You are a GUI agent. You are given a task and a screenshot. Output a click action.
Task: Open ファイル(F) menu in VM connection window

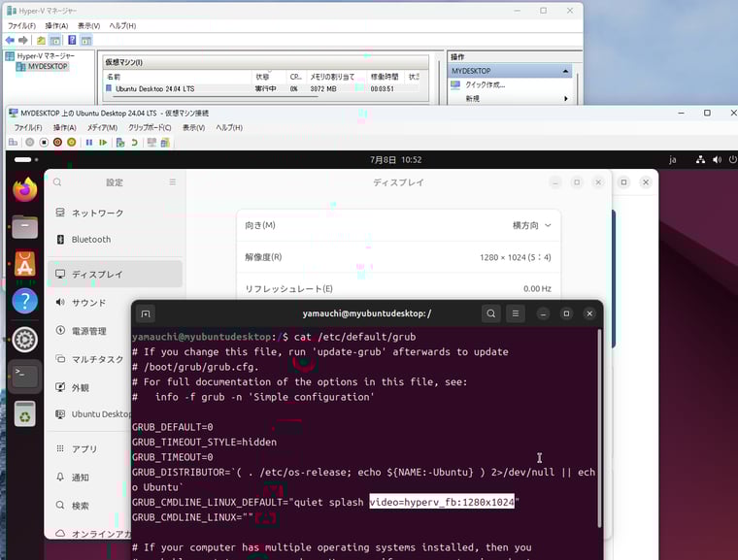click(x=28, y=127)
